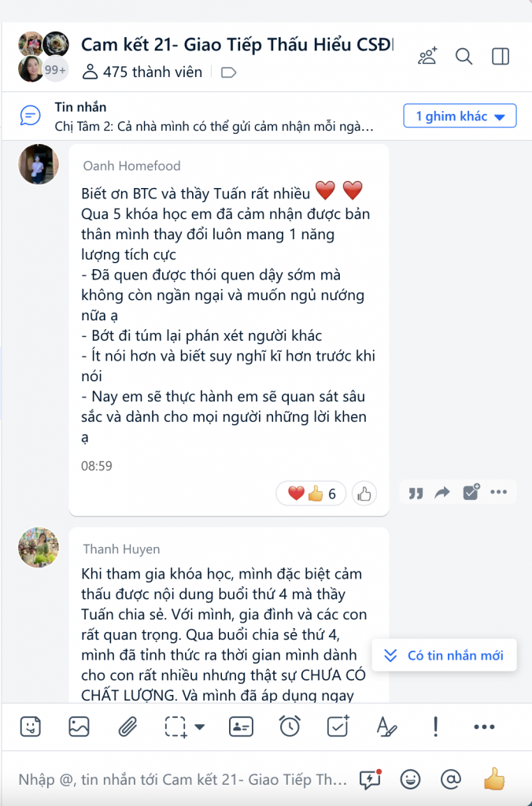Create a to-do from the message

(x=471, y=492)
